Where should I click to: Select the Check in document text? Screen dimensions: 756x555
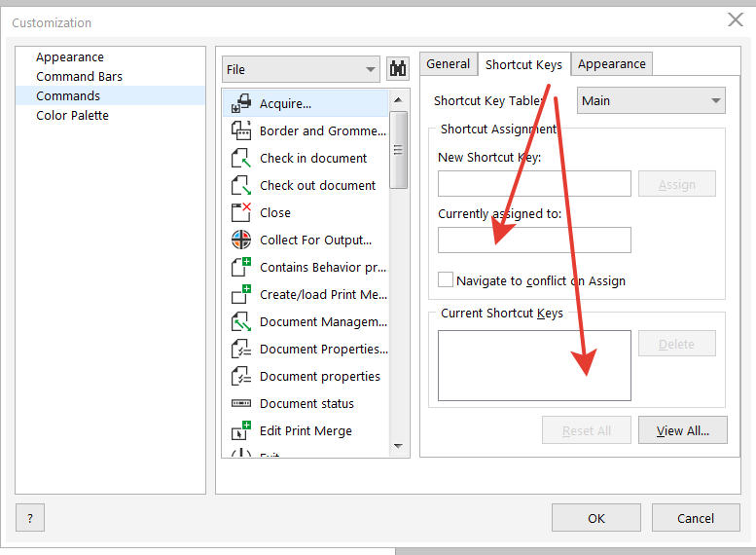pos(313,159)
